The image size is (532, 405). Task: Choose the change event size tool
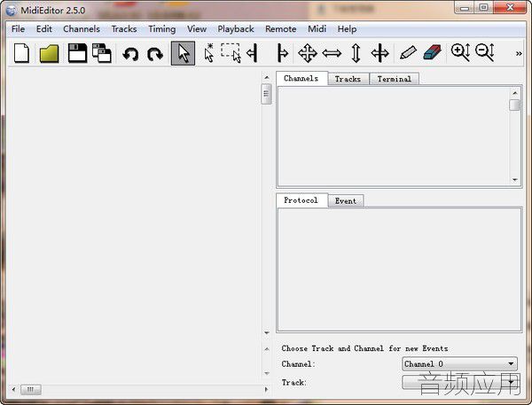(379, 53)
